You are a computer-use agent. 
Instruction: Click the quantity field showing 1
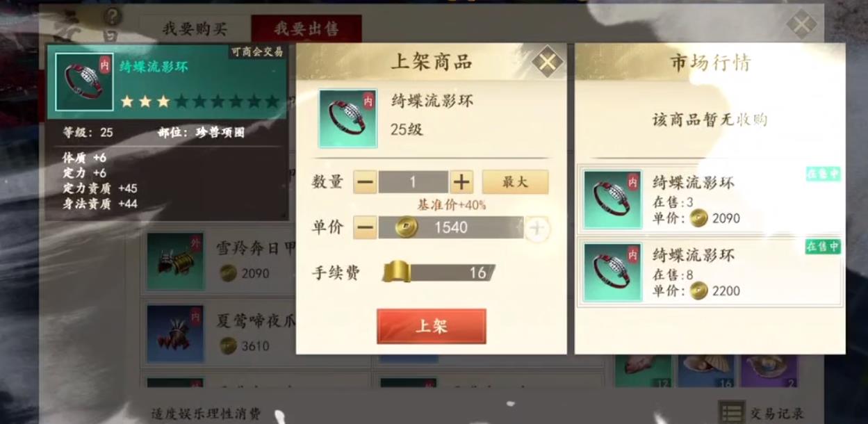413,183
